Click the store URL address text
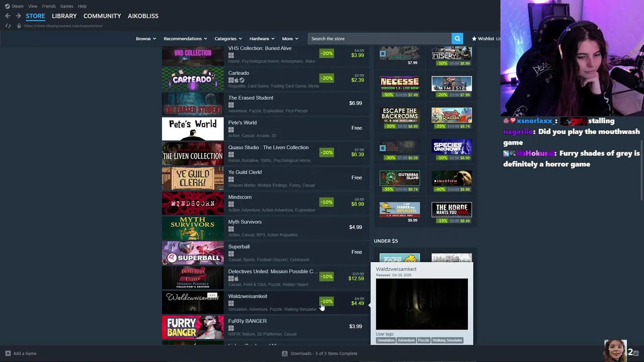This screenshot has height=362, width=644. (x=63, y=26)
